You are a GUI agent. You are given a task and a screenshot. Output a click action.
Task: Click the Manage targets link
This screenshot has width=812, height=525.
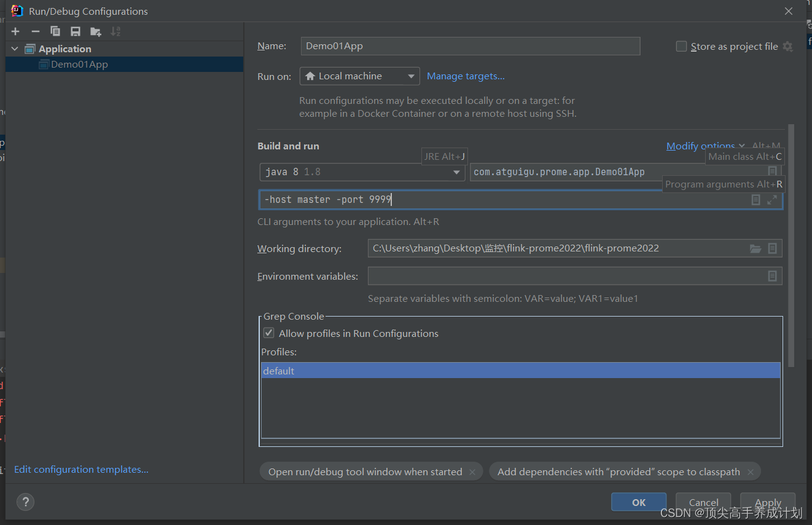tap(466, 76)
